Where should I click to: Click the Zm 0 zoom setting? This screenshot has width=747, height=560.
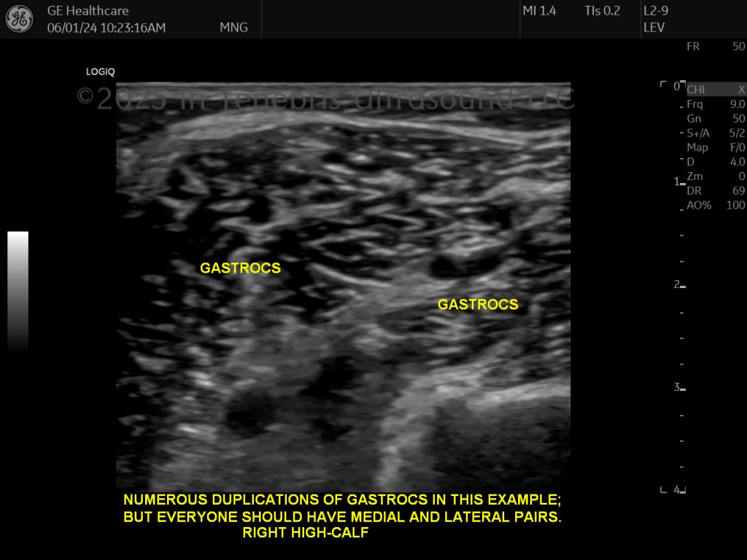click(716, 176)
